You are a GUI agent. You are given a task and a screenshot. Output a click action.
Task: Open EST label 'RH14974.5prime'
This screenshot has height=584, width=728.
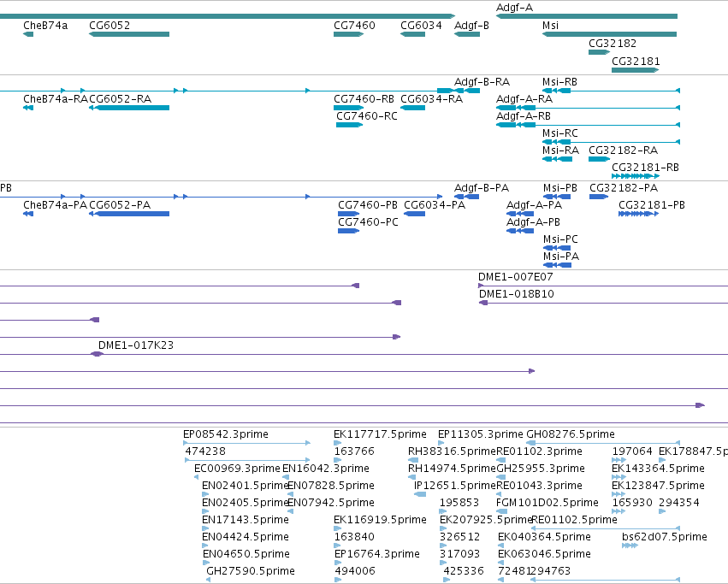click(453, 469)
